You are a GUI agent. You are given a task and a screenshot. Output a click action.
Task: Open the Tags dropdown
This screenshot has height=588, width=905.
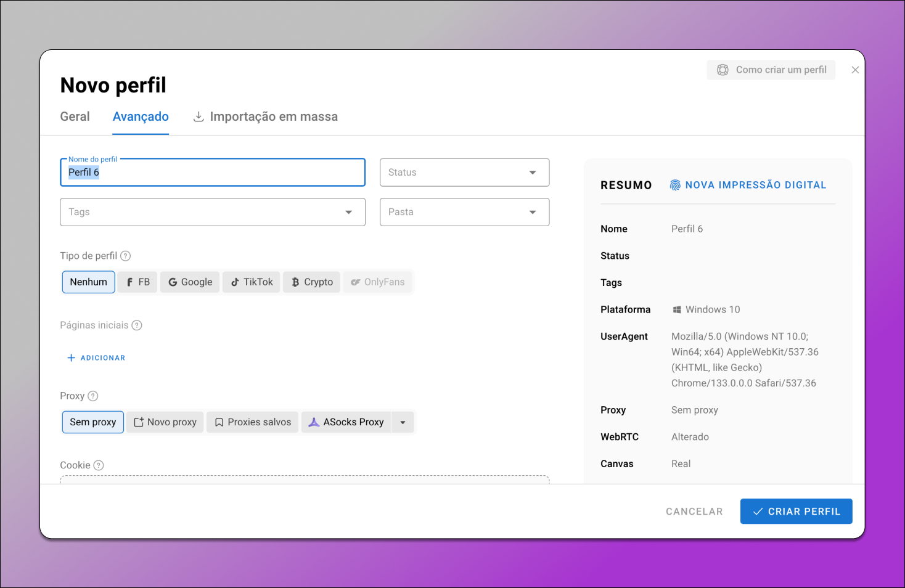(213, 212)
